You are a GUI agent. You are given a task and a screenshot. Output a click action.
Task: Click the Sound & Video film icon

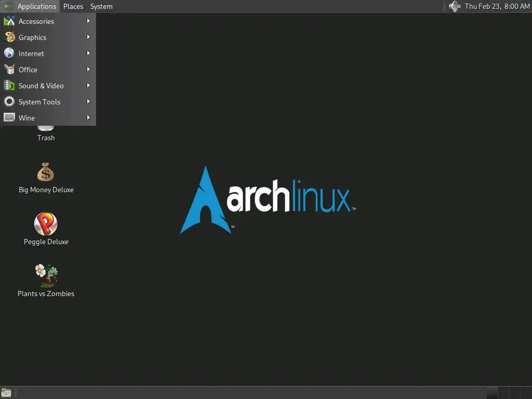[x=9, y=86]
